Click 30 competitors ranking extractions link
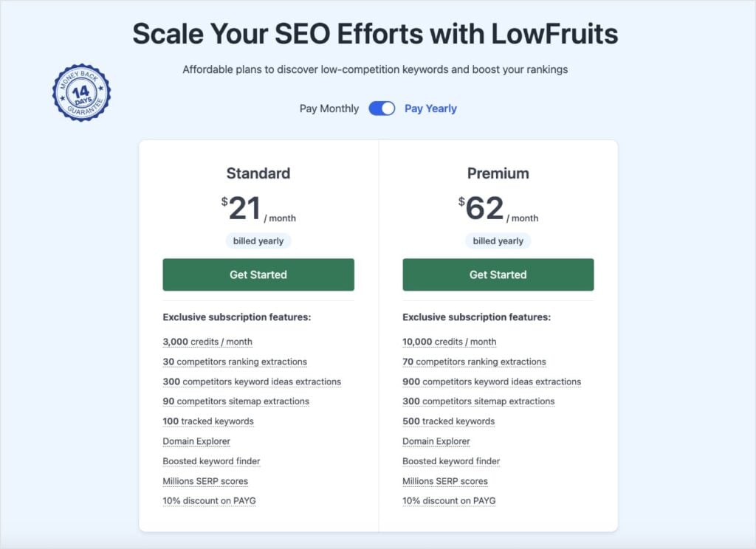The image size is (756, 549). [233, 362]
